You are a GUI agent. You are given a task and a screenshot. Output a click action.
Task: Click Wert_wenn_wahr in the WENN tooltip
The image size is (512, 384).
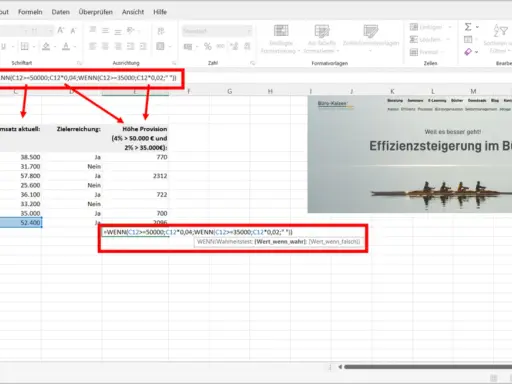280,242
